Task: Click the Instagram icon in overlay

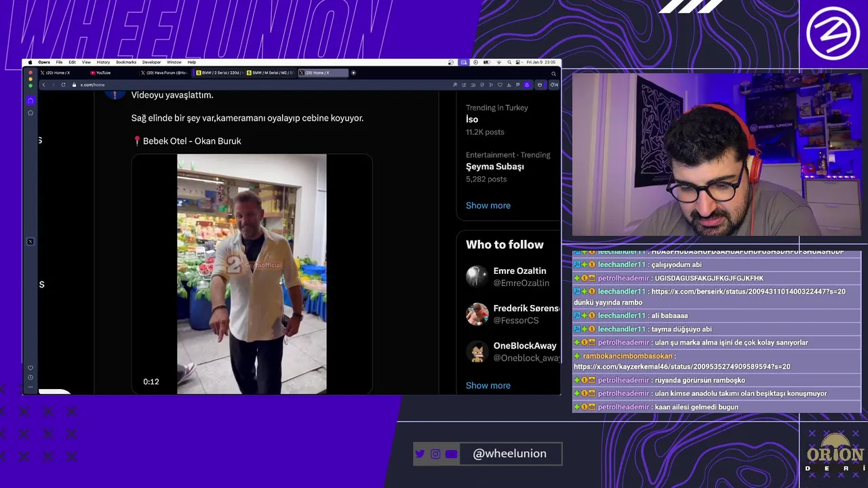Action: [435, 454]
